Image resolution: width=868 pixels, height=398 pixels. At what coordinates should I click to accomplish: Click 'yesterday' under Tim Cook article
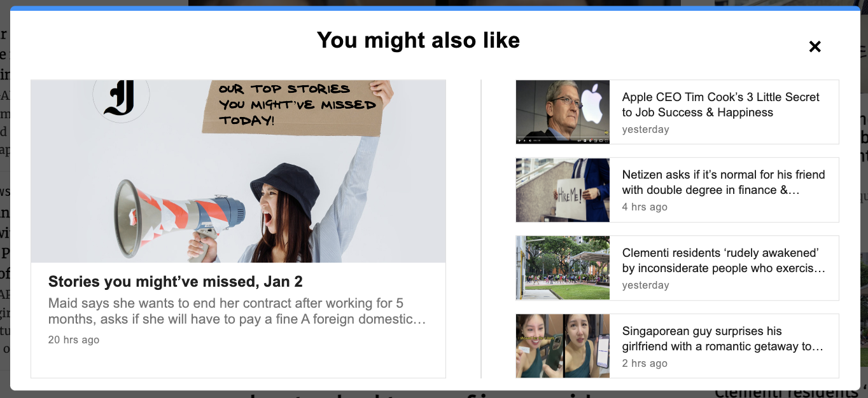pos(645,129)
